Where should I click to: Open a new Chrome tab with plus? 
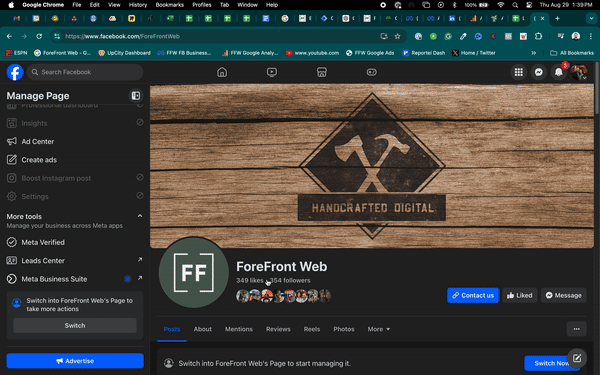557,18
